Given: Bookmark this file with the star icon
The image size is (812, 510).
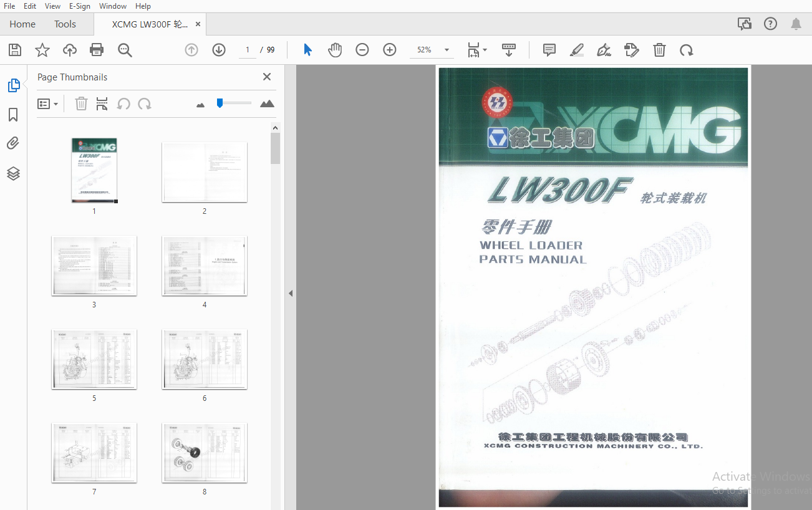Looking at the screenshot, I should click(42, 50).
